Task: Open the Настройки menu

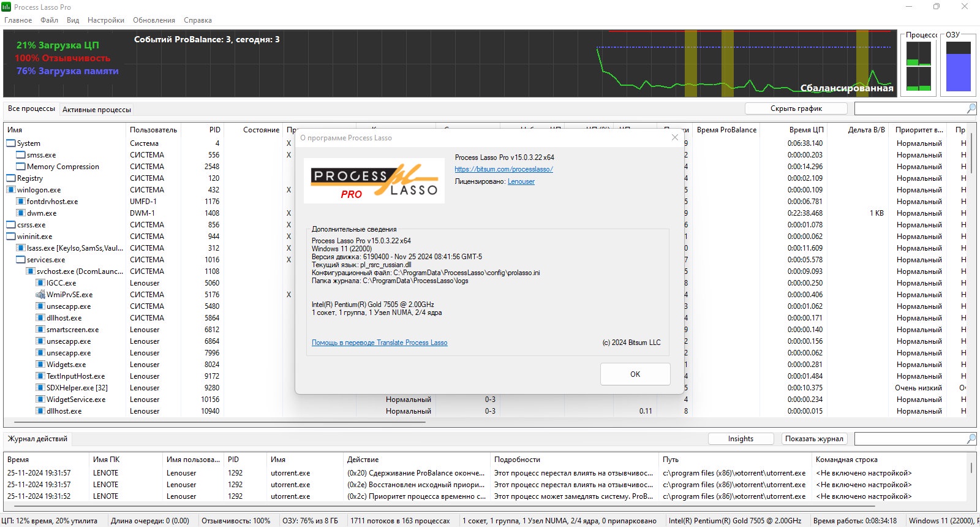Action: 105,20
